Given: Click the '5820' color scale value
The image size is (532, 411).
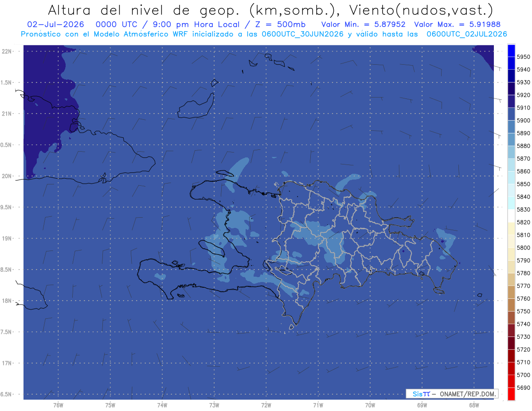Looking at the screenshot, I should [x=524, y=222].
